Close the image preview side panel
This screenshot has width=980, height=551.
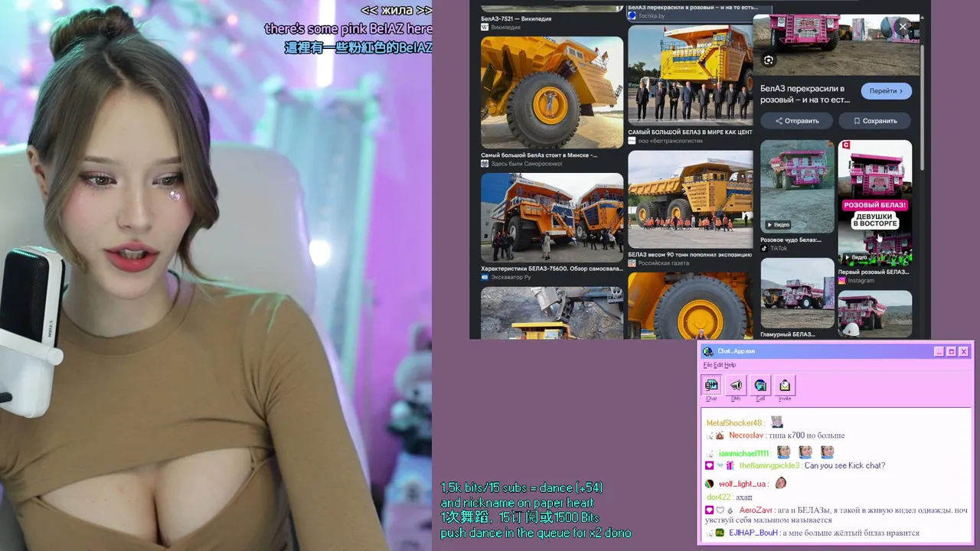903,27
